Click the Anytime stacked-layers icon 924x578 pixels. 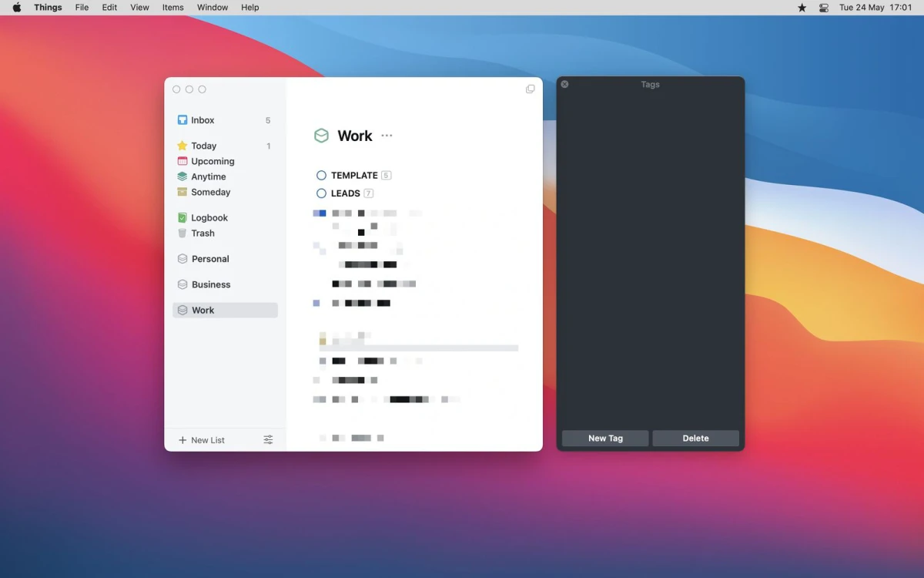[183, 176]
